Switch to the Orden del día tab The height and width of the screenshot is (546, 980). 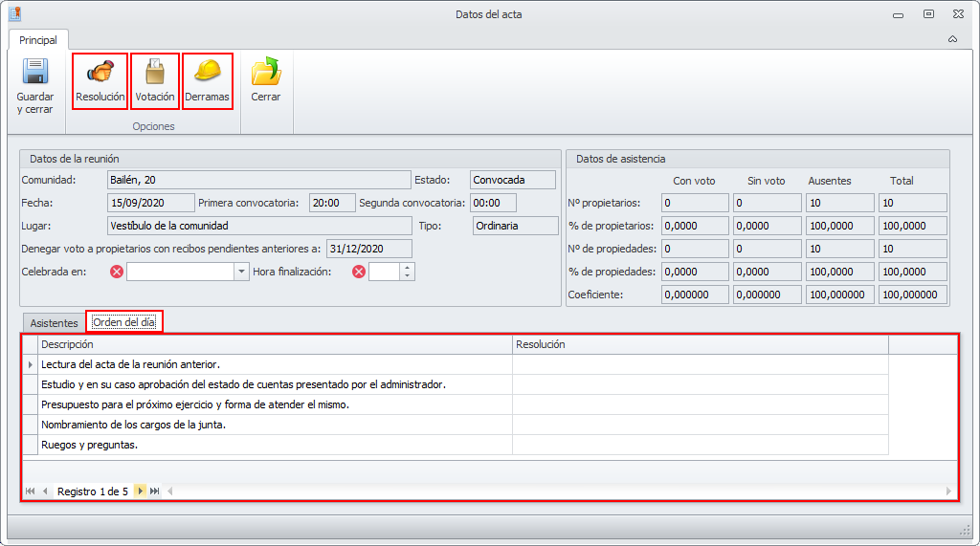pyautogui.click(x=123, y=322)
